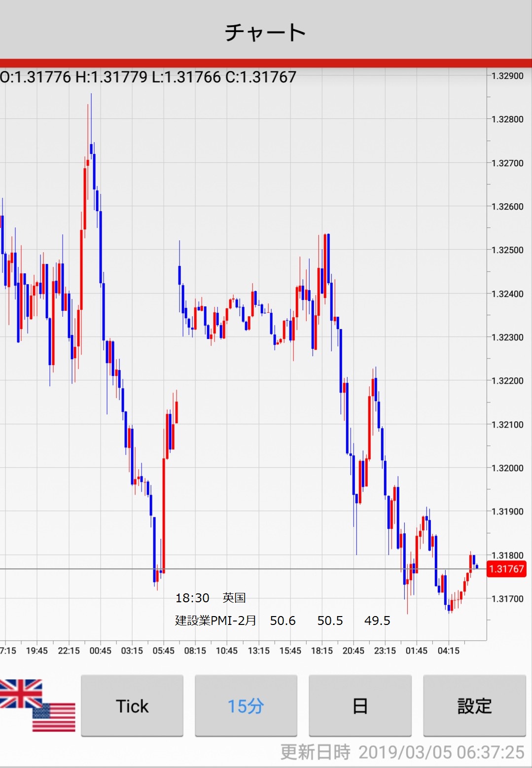Tap the 18:30 英国 event annotation
532x768 pixels.
pyautogui.click(x=211, y=598)
